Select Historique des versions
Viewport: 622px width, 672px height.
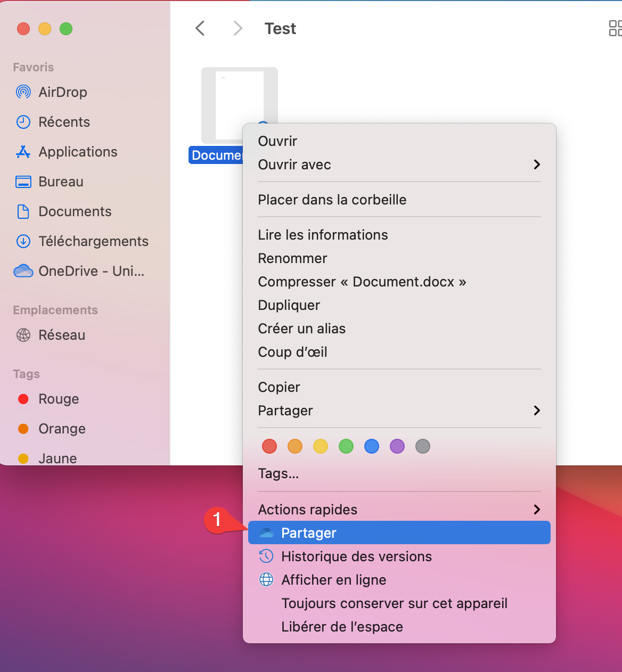[356, 556]
